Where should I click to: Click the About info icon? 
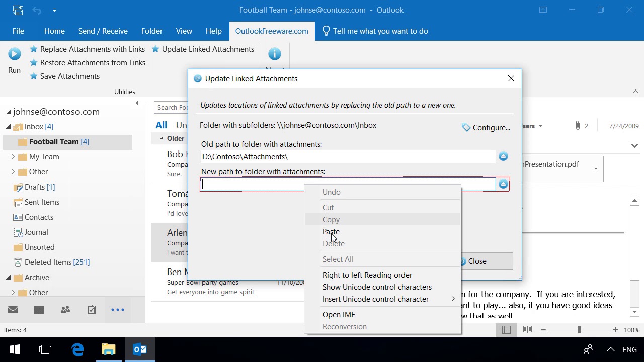(274, 54)
